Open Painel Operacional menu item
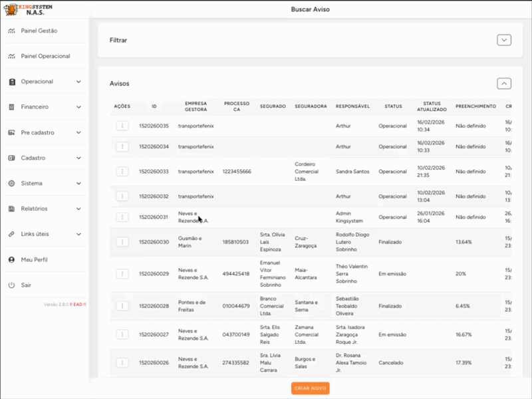Image resolution: width=532 pixels, height=399 pixels. coord(45,57)
